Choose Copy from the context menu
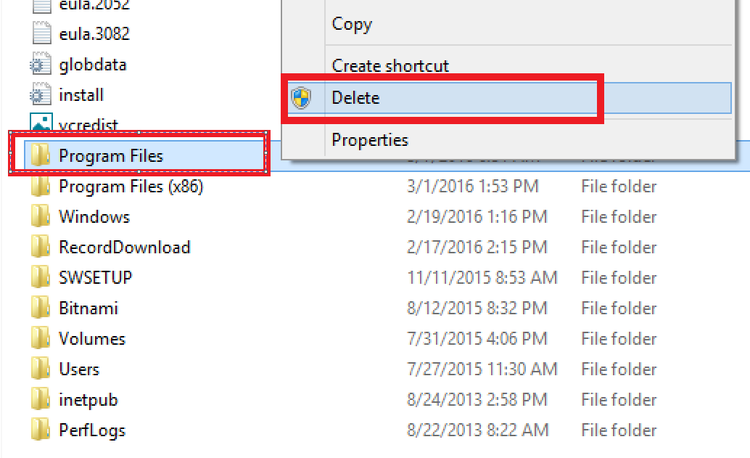Image resolution: width=750 pixels, height=458 pixels. click(x=352, y=23)
